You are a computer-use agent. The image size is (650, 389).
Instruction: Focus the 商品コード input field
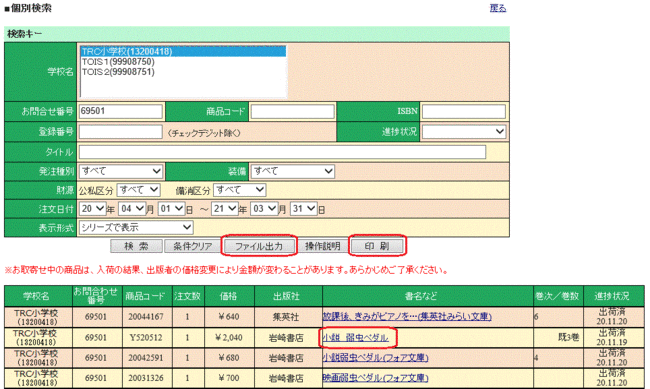tap(292, 111)
